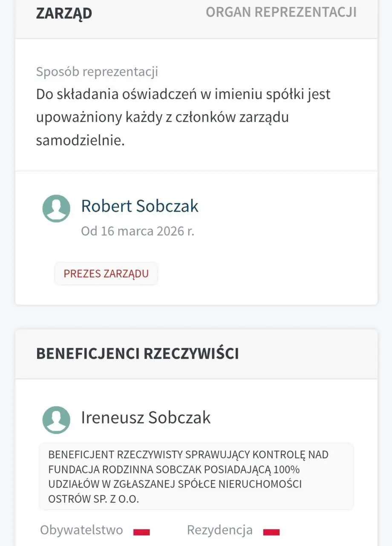Click Ireneusz Sobczak's avatar icon

(56, 420)
